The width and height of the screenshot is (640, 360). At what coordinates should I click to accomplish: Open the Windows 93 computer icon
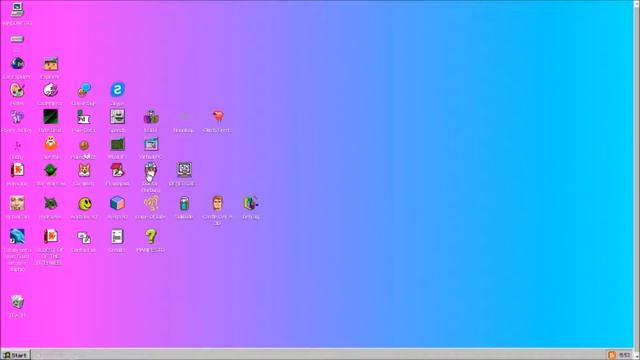click(x=17, y=9)
